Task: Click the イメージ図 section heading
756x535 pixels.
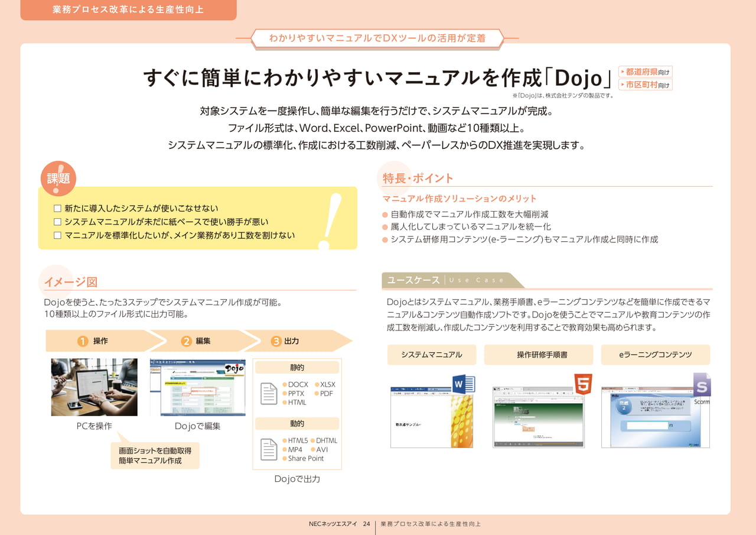Action: pyautogui.click(x=71, y=282)
